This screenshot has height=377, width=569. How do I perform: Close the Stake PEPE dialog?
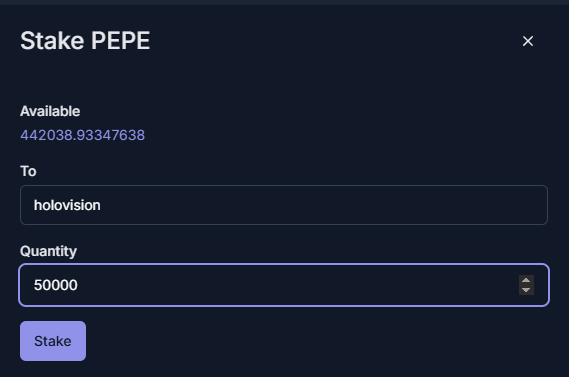coord(528,41)
